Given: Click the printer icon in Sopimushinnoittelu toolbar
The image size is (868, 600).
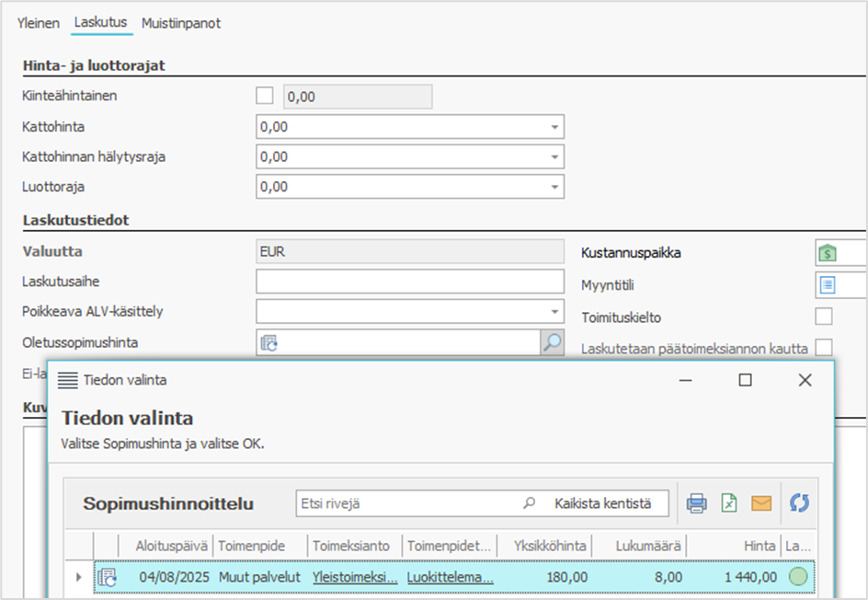Looking at the screenshot, I should click(697, 503).
